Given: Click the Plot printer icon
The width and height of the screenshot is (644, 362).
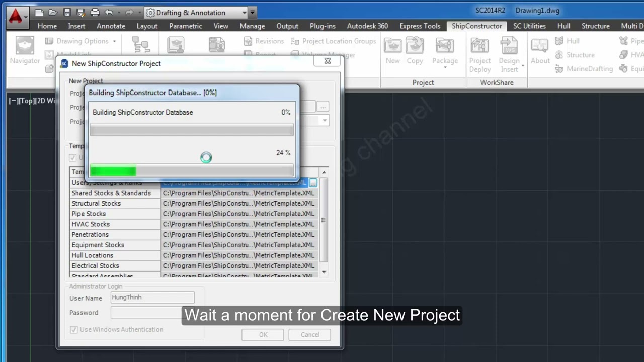Looking at the screenshot, I should (95, 12).
